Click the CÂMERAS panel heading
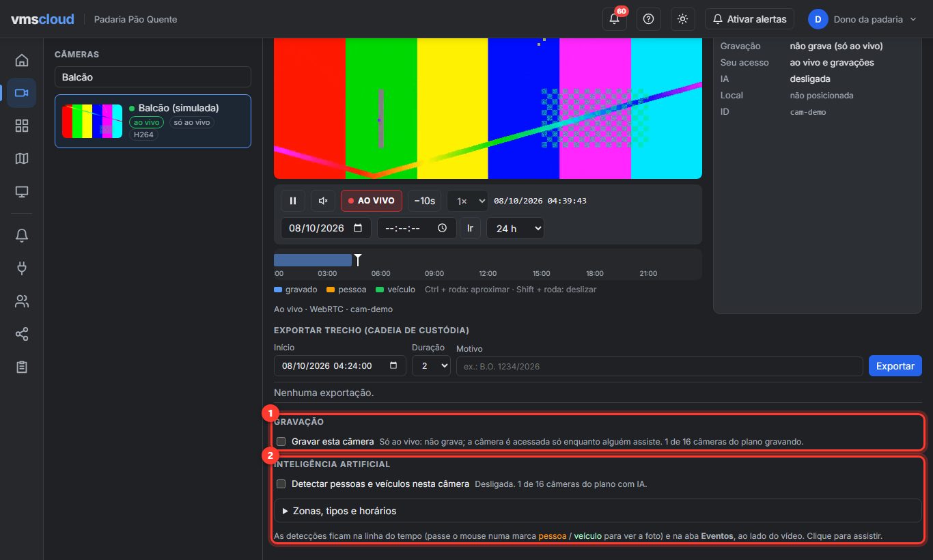Screen dimensions: 933x560 coord(76,54)
